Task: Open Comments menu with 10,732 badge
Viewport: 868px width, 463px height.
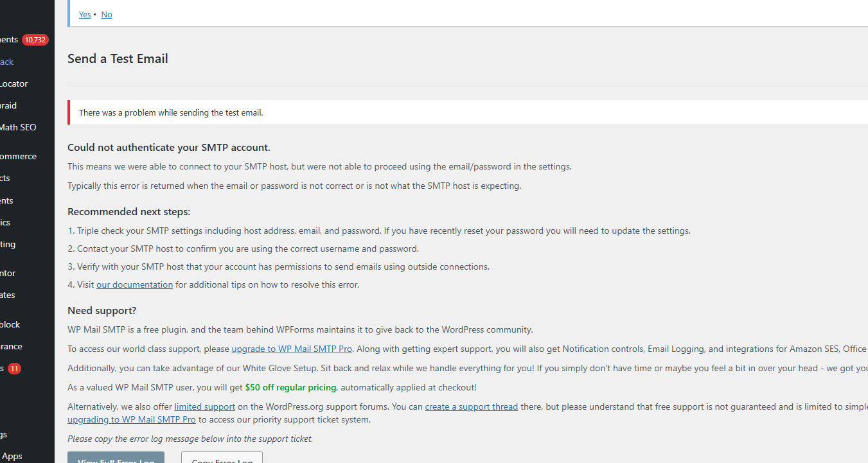Action: tap(9, 40)
